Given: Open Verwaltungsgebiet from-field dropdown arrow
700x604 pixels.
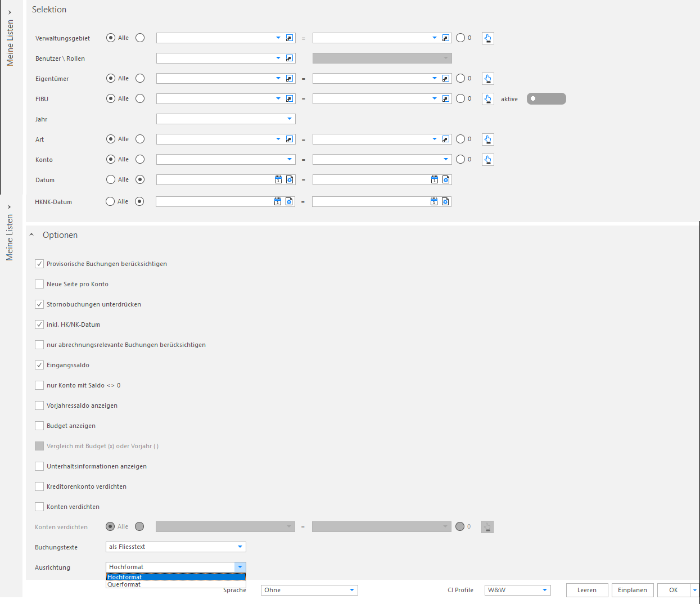Looking at the screenshot, I should (x=278, y=38).
